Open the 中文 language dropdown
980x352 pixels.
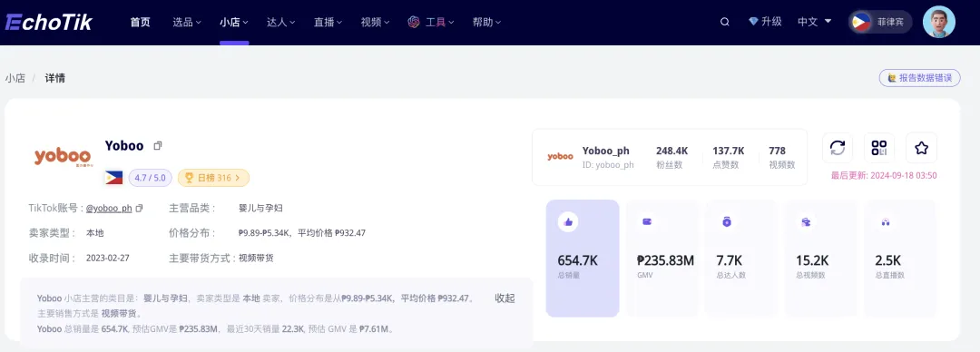[814, 22]
